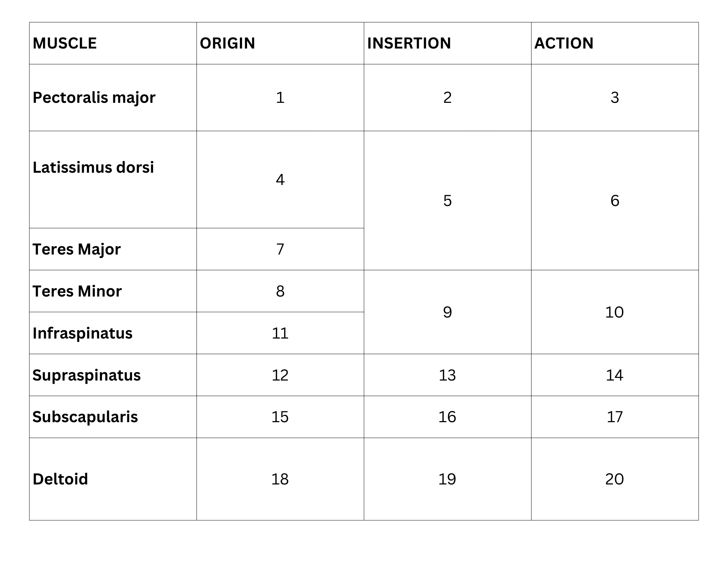Click the cell numbered 10
The image size is (728, 567).
(x=614, y=312)
